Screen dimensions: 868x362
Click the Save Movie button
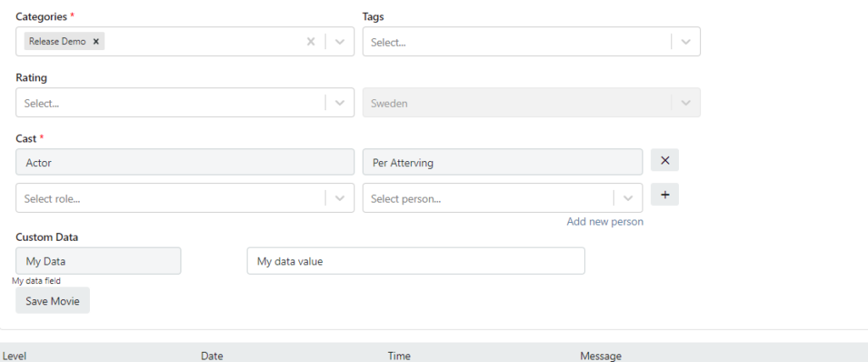[53, 301]
